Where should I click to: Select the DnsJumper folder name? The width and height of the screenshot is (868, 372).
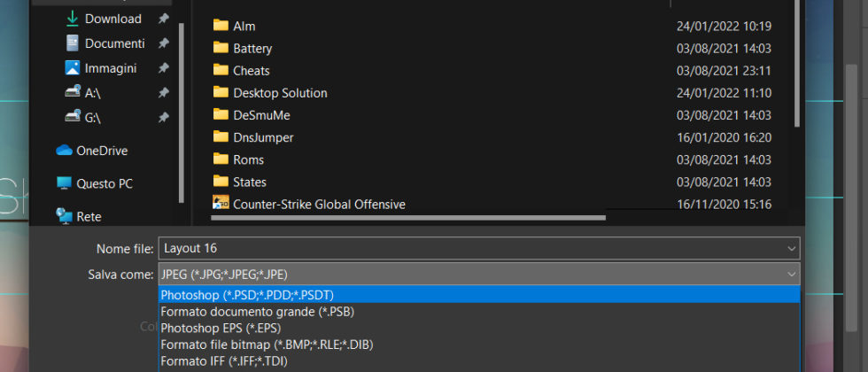(264, 137)
